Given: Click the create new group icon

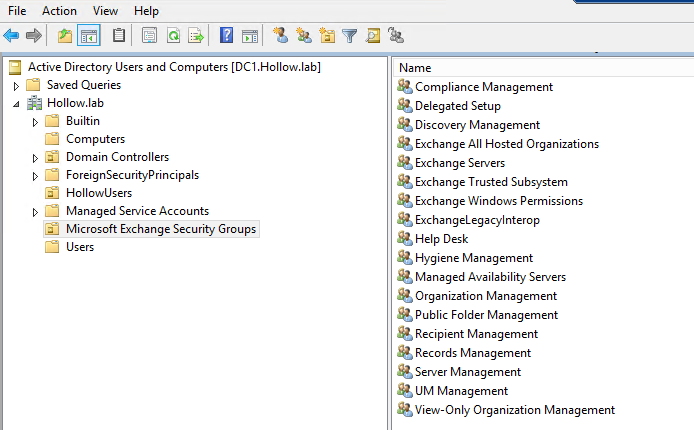Looking at the screenshot, I should coord(304,36).
